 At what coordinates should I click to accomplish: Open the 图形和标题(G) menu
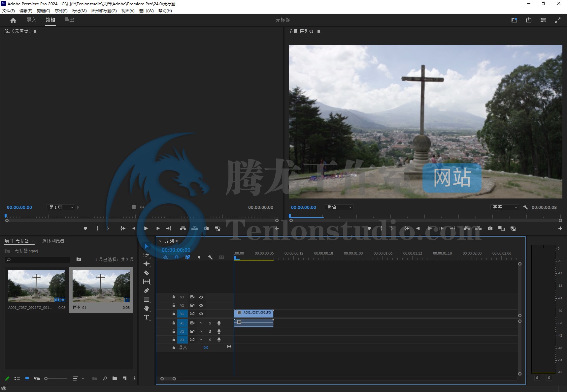point(104,11)
